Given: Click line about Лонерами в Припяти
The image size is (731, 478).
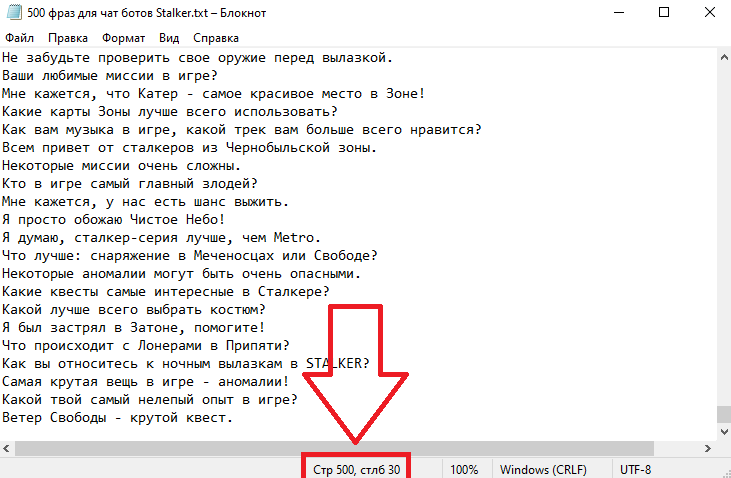Looking at the screenshot, I should [146, 346].
